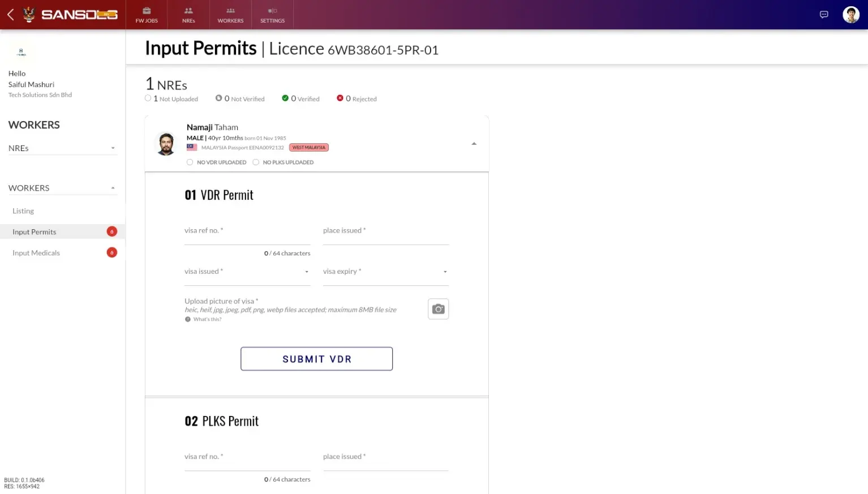Click the company logo above Hello
The width and height of the screenshot is (868, 494).
[x=22, y=52]
